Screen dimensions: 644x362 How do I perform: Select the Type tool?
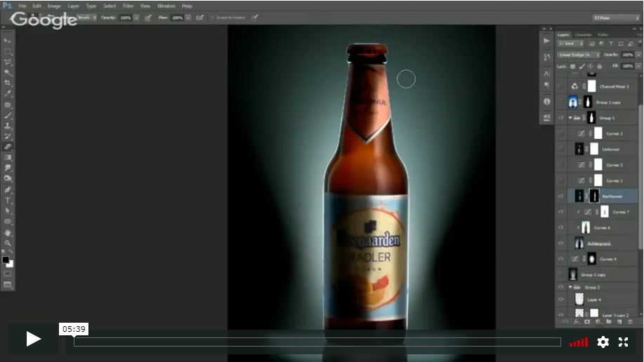tap(8, 201)
